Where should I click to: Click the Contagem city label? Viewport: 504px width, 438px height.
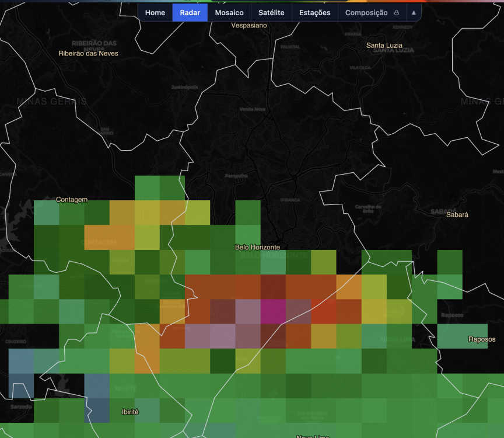point(72,200)
